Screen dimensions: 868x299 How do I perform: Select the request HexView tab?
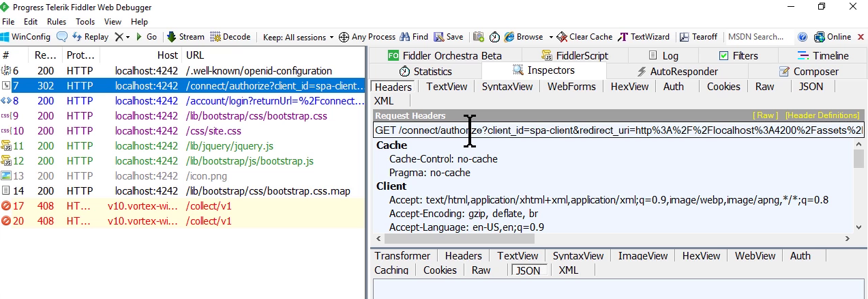(629, 87)
